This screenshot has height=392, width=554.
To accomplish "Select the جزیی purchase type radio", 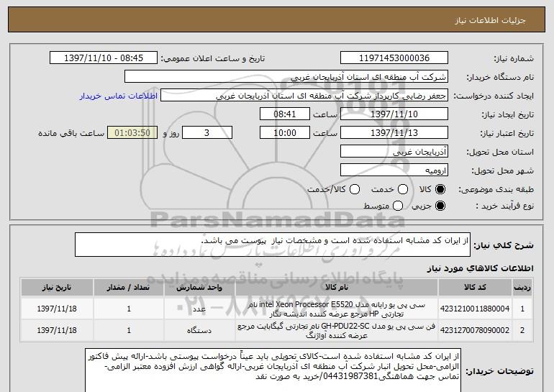I will (x=440, y=206).
